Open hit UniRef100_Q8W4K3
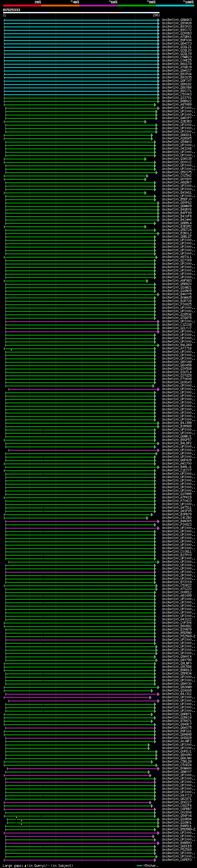This screenshot has height=868, width=197. (176, 20)
